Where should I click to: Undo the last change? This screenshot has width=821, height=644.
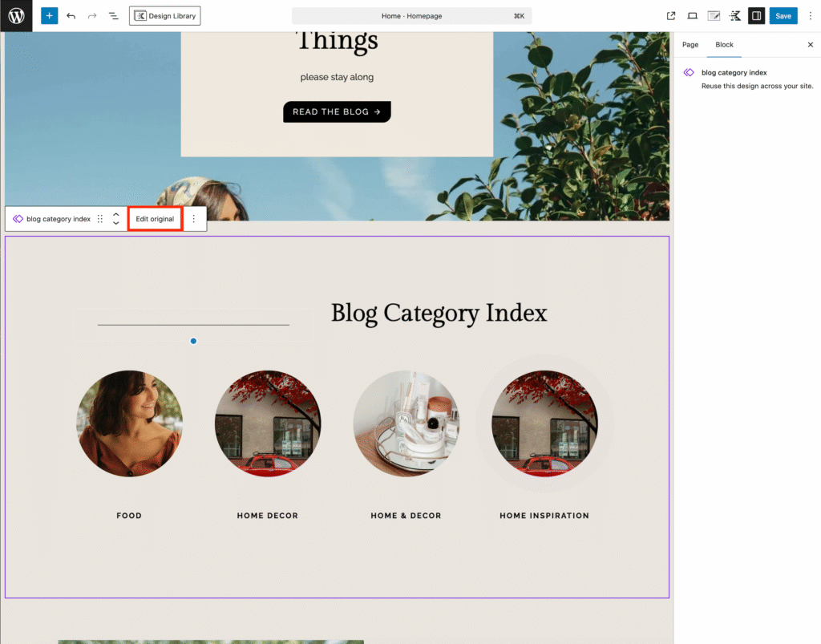pos(71,16)
